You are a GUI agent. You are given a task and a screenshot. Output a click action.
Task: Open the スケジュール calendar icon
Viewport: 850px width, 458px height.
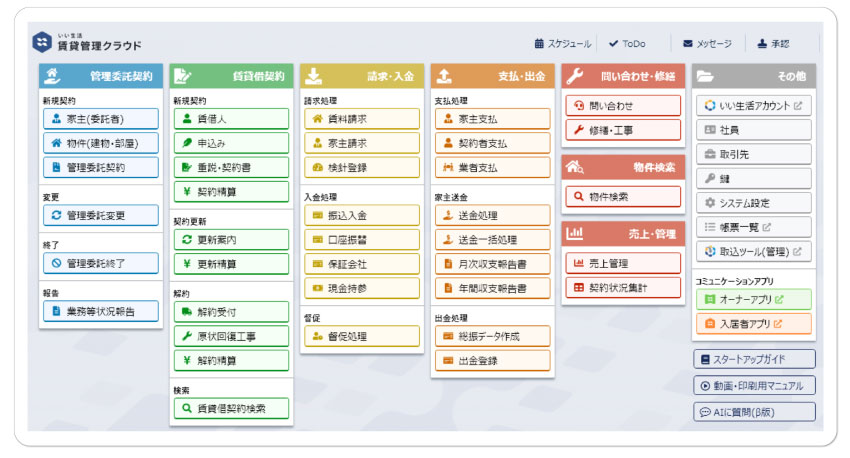[x=539, y=43]
